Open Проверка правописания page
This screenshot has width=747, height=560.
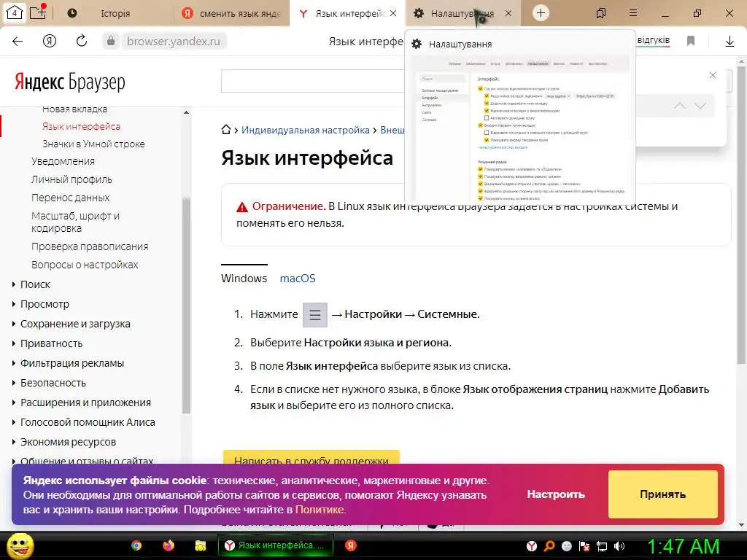[x=90, y=246]
